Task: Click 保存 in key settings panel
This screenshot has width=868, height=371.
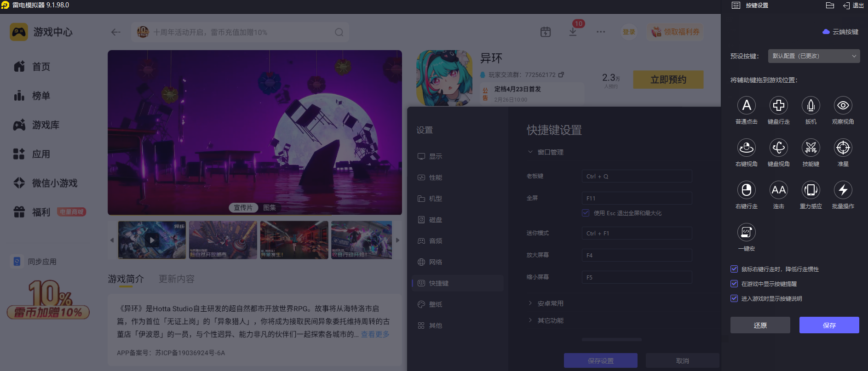Action: click(829, 325)
